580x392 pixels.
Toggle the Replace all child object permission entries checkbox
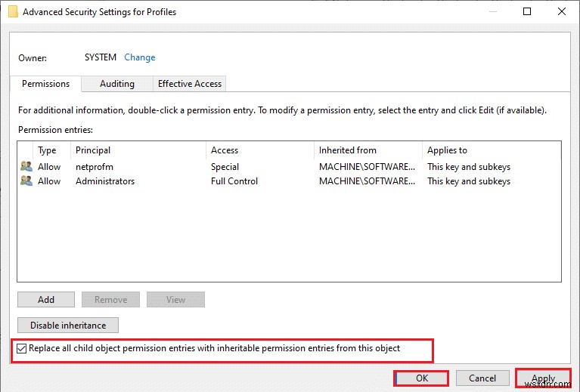[x=21, y=348]
